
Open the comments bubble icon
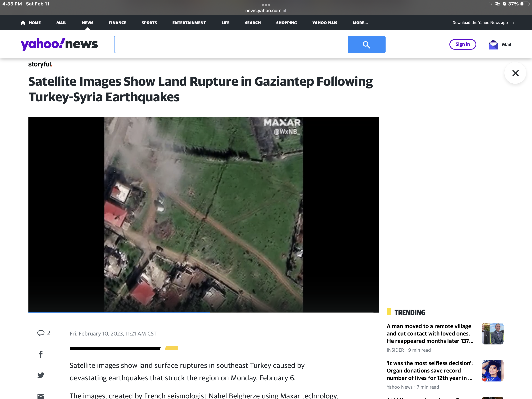(x=41, y=333)
